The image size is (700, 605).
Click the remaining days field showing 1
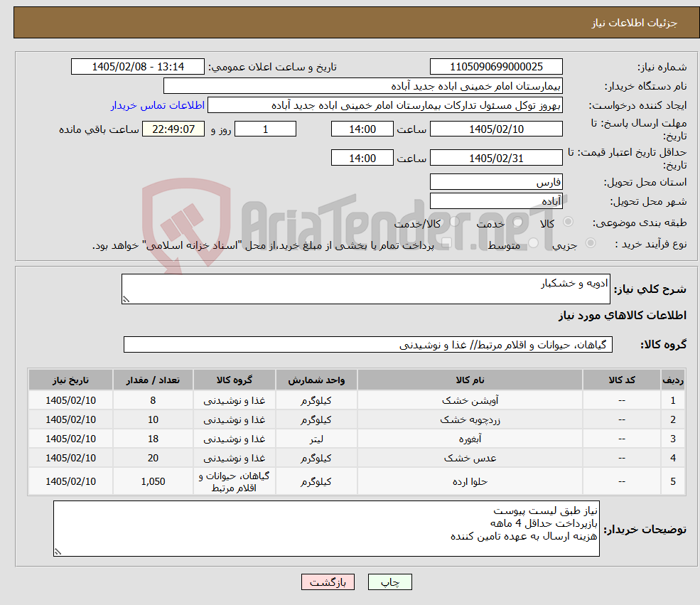point(265,129)
